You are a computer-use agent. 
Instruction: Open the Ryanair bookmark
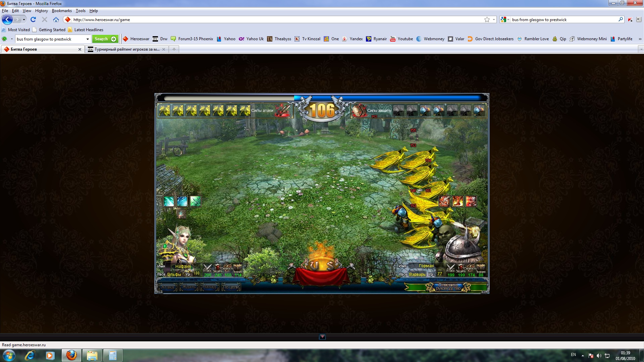(x=376, y=39)
